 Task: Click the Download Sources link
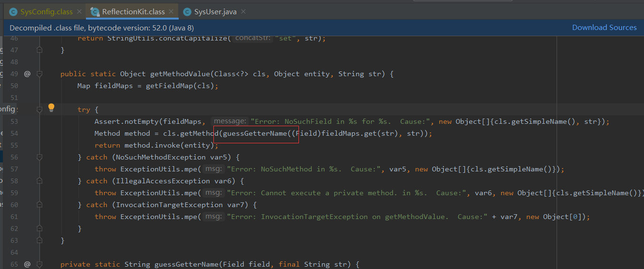coord(604,28)
